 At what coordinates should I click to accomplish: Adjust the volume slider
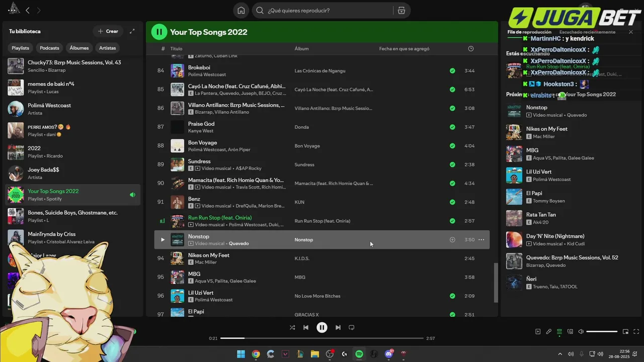pyautogui.click(x=602, y=331)
